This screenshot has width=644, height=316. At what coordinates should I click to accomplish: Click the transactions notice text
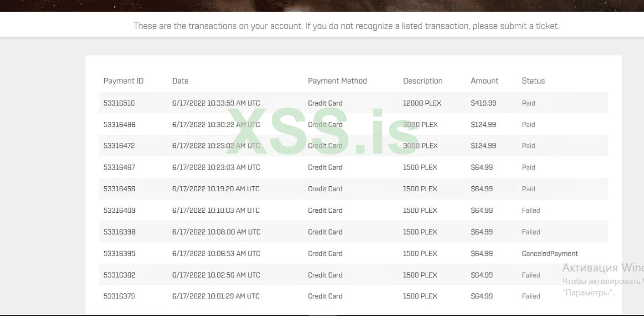[346, 26]
